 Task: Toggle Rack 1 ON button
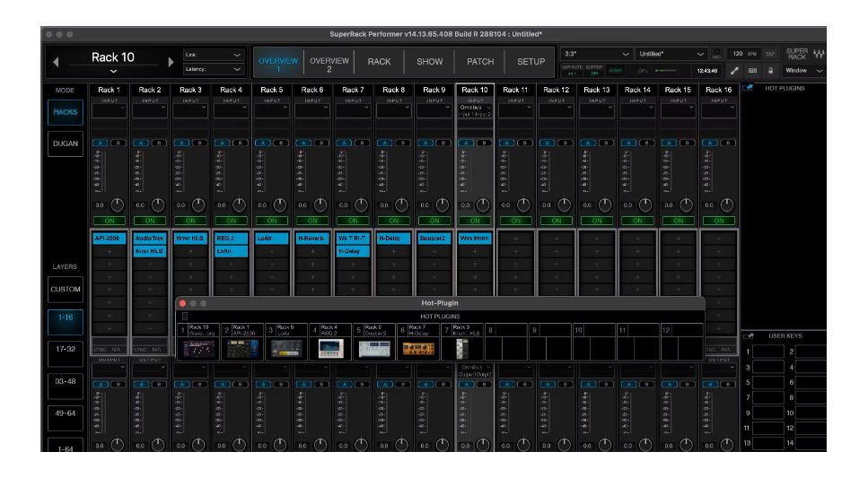pyautogui.click(x=109, y=221)
